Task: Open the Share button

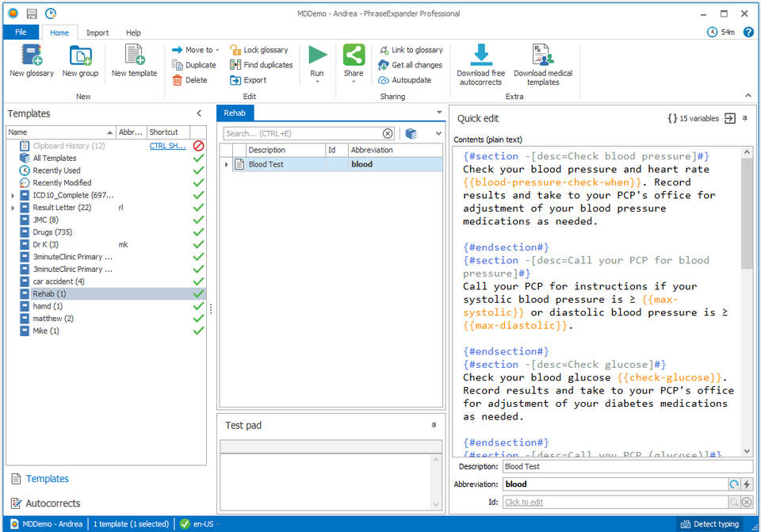Action: (x=354, y=57)
